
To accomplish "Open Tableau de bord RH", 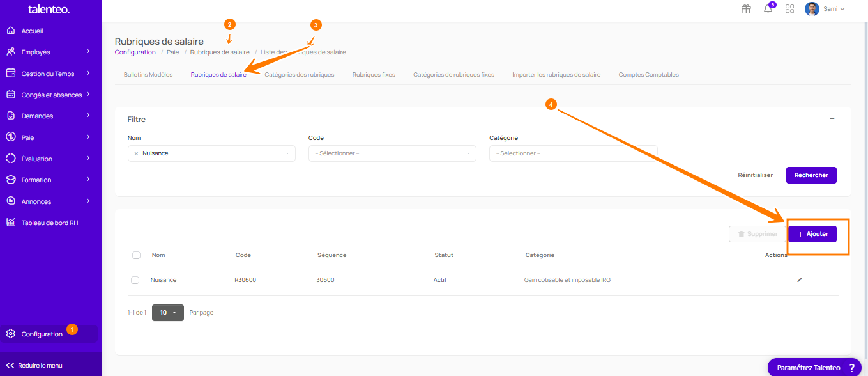I will click(49, 223).
